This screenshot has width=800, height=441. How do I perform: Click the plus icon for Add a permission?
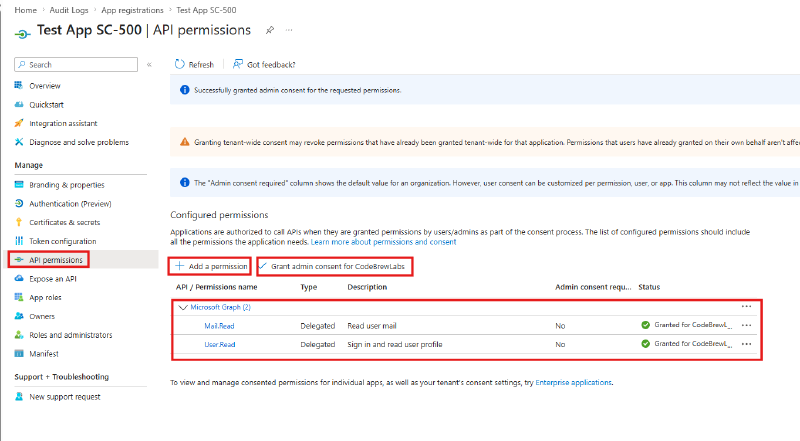(x=180, y=266)
